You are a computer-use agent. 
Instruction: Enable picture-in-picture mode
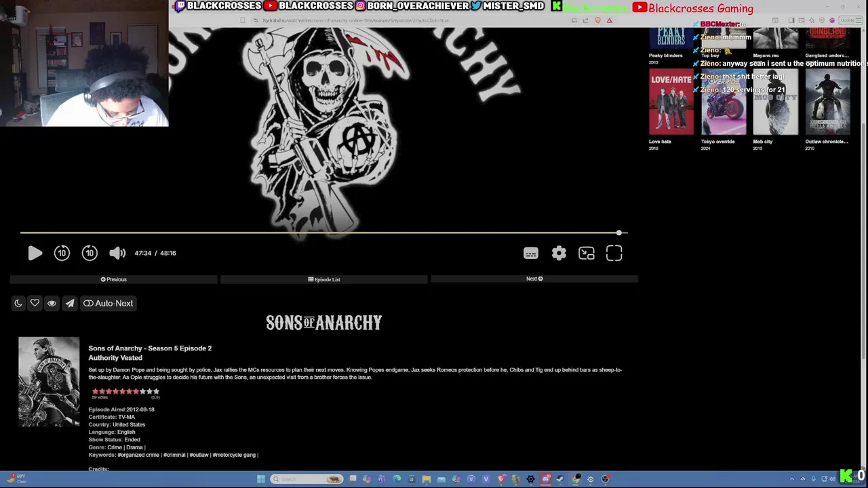(587, 253)
